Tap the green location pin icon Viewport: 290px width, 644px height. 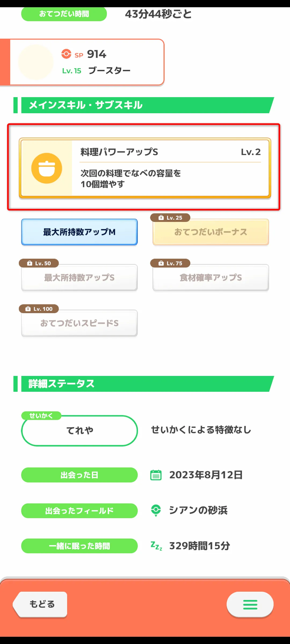156,510
